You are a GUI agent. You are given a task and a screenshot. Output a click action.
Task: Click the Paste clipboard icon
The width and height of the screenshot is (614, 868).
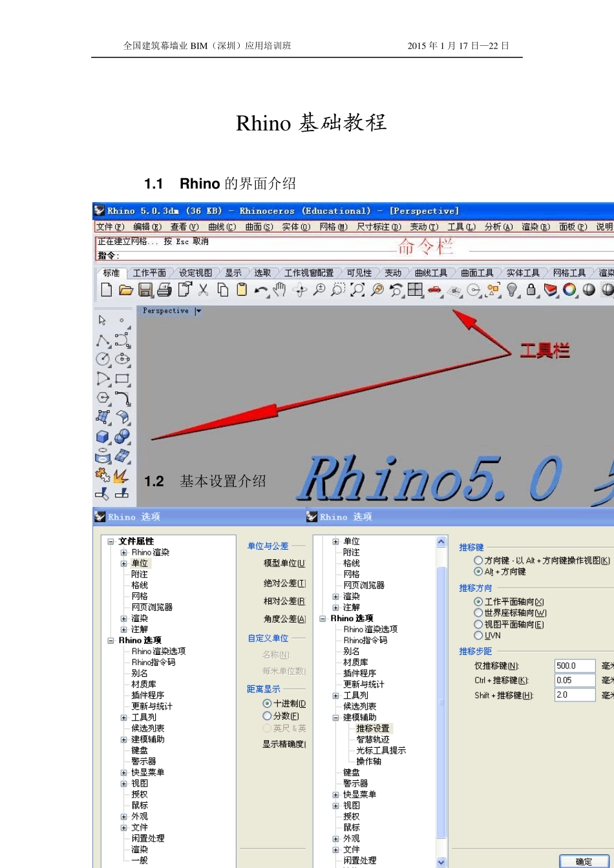click(242, 291)
